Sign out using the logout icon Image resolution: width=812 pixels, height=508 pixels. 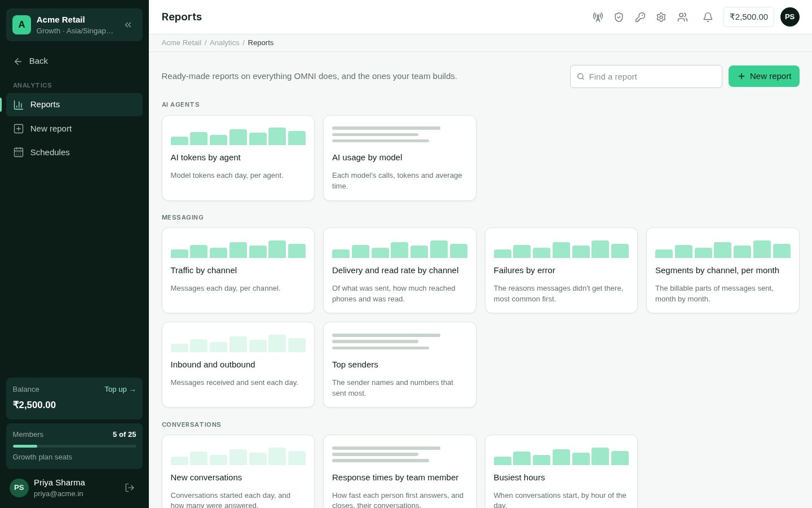click(x=130, y=488)
